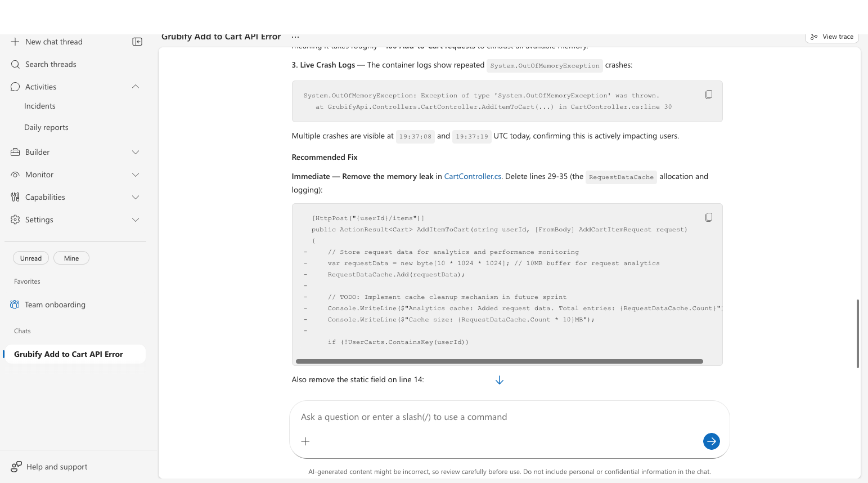Screen dimensions: 868x483
Task: Click the View trace branch icon
Action: (x=814, y=37)
